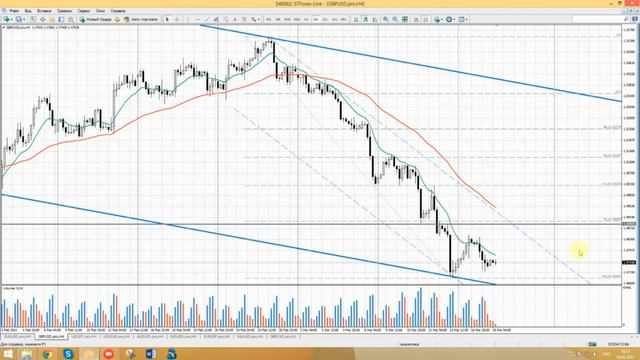The width and height of the screenshot is (640, 360).
Task: Zoom out the chart
Action: click(395, 19)
